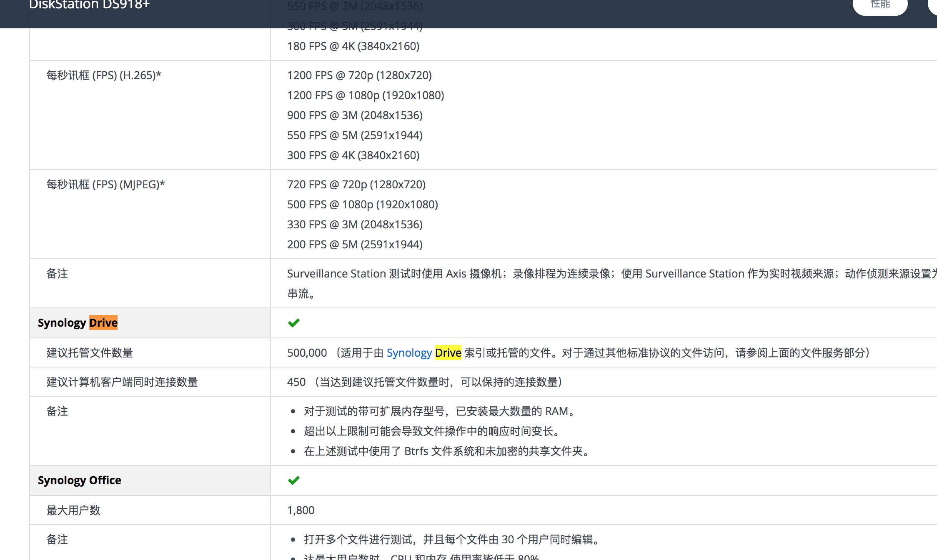
Task: Click the 备注 label under Synology Drive
Action: [x=57, y=411]
